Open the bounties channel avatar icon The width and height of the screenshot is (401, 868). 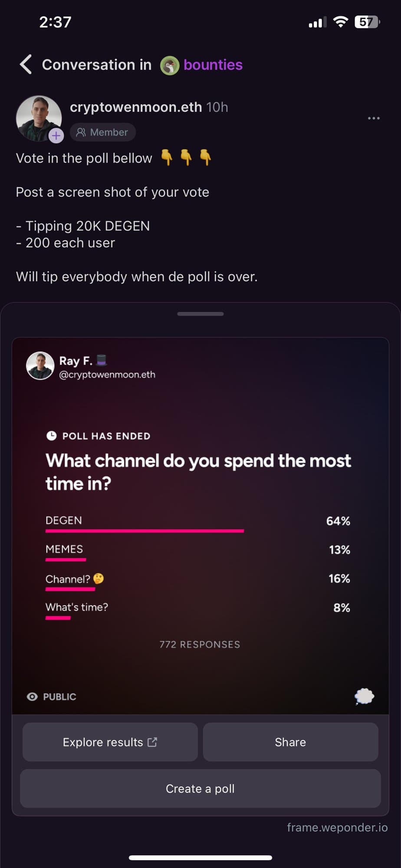pos(170,66)
